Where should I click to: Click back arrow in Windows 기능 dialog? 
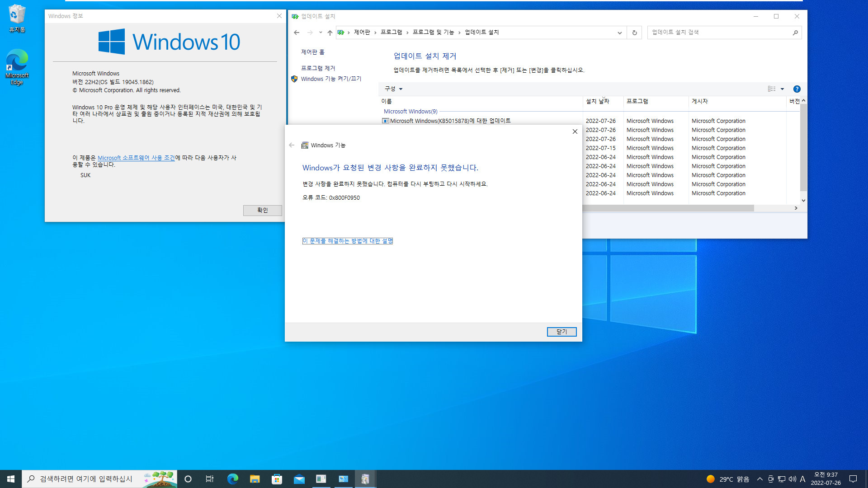coord(292,145)
